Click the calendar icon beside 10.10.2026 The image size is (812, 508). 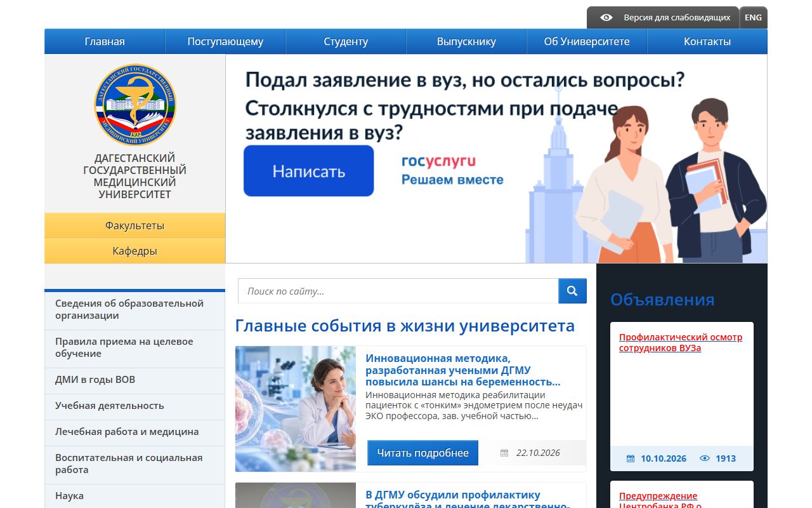click(631, 458)
